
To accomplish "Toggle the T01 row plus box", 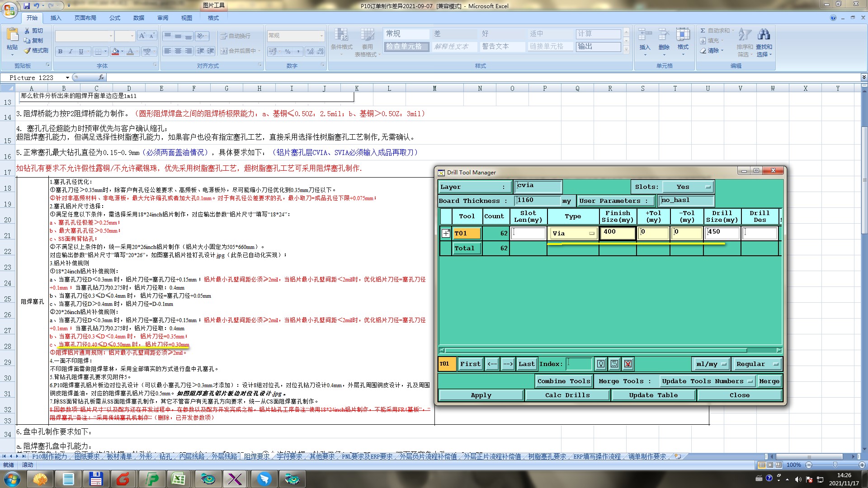I will (x=446, y=233).
